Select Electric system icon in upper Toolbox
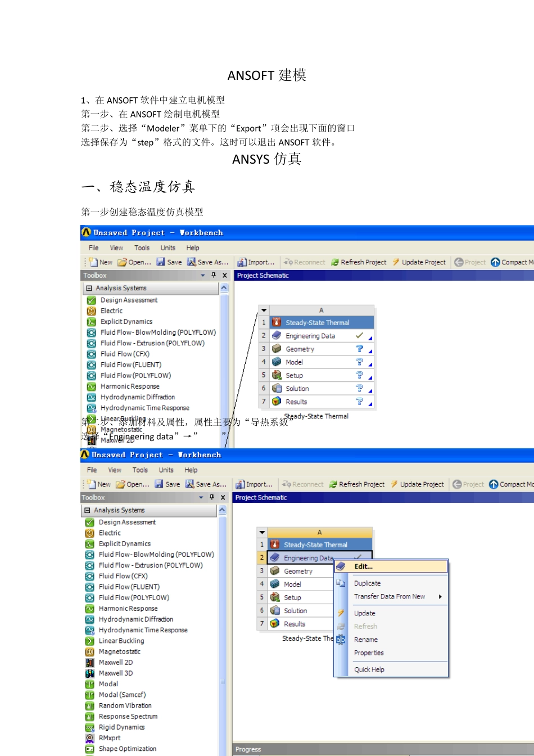This screenshot has height=756, width=534. point(91,311)
